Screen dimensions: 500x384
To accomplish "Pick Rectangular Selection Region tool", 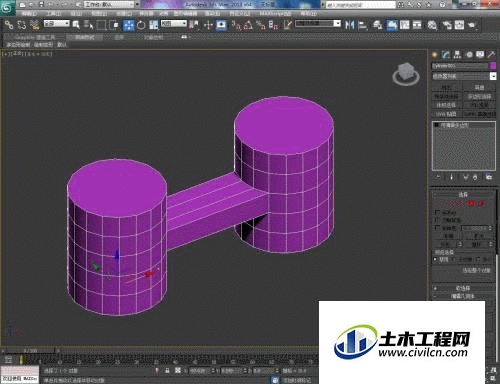I will tap(101, 25).
